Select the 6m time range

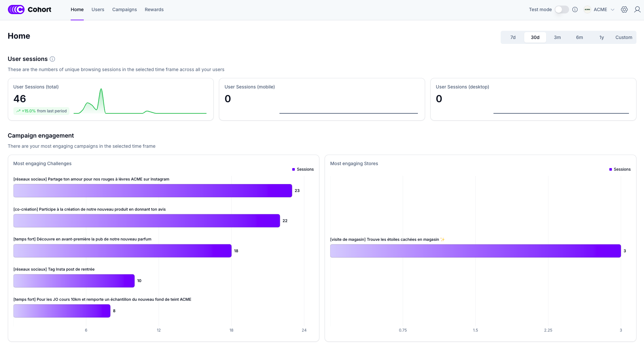tap(579, 37)
